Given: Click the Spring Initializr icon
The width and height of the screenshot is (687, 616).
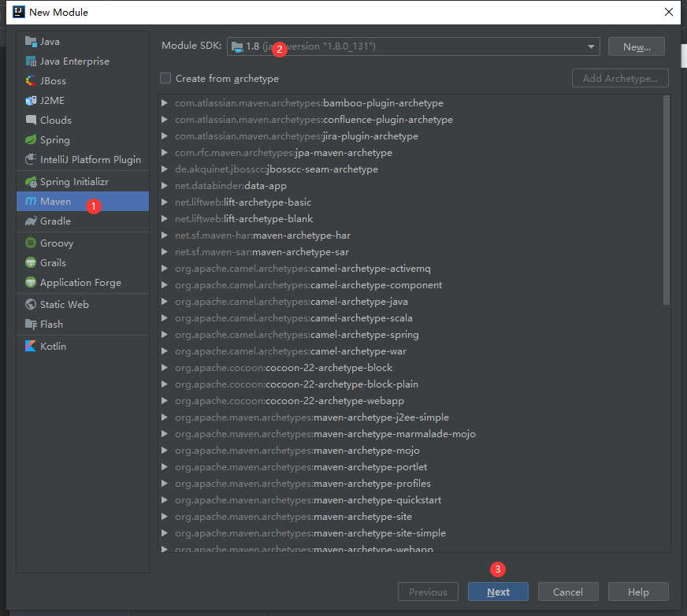Looking at the screenshot, I should click(31, 182).
